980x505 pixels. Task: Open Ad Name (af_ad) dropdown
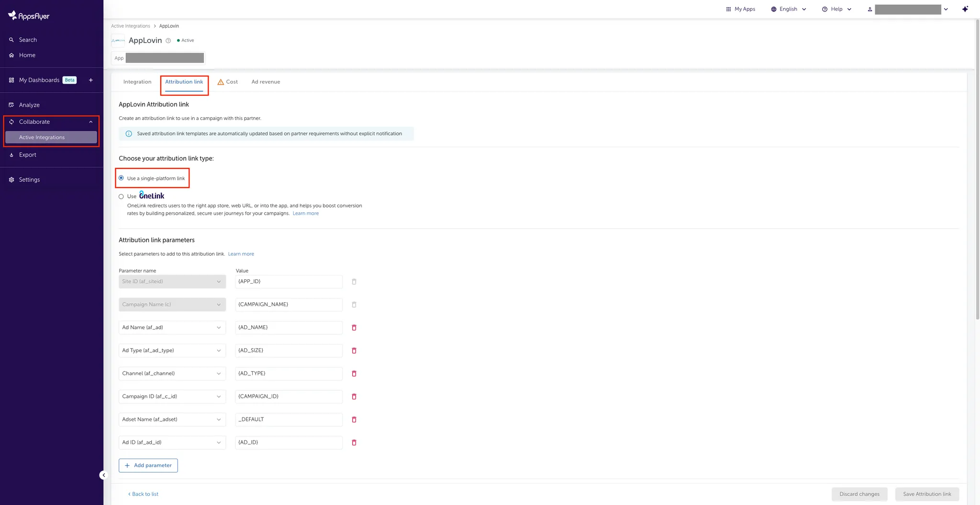[172, 327]
